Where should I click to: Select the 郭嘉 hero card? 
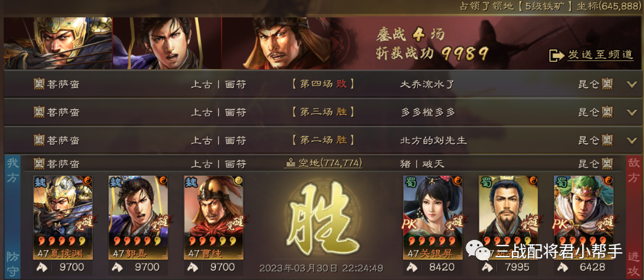click(x=138, y=218)
